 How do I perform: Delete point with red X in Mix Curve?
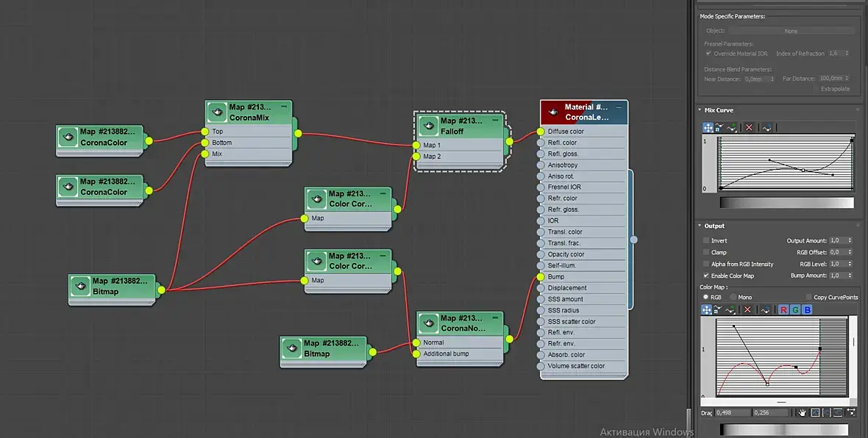click(749, 128)
